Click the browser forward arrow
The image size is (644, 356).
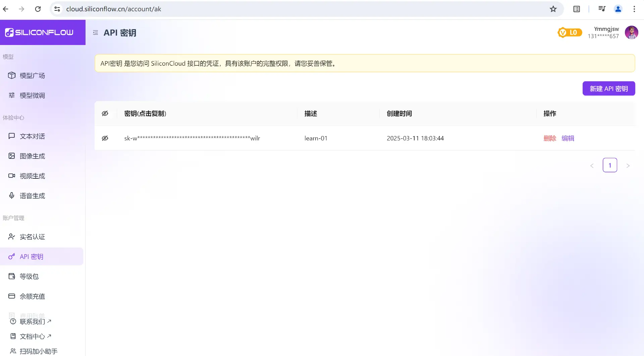[21, 9]
